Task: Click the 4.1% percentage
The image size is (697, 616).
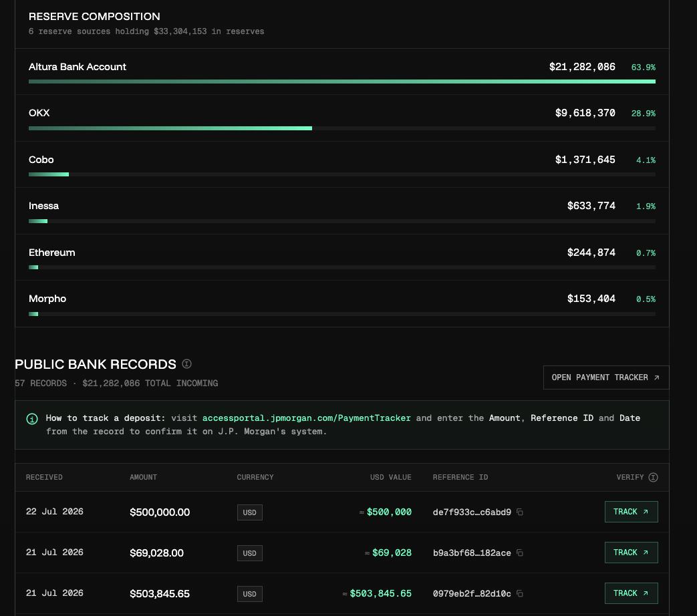Action: tap(646, 160)
